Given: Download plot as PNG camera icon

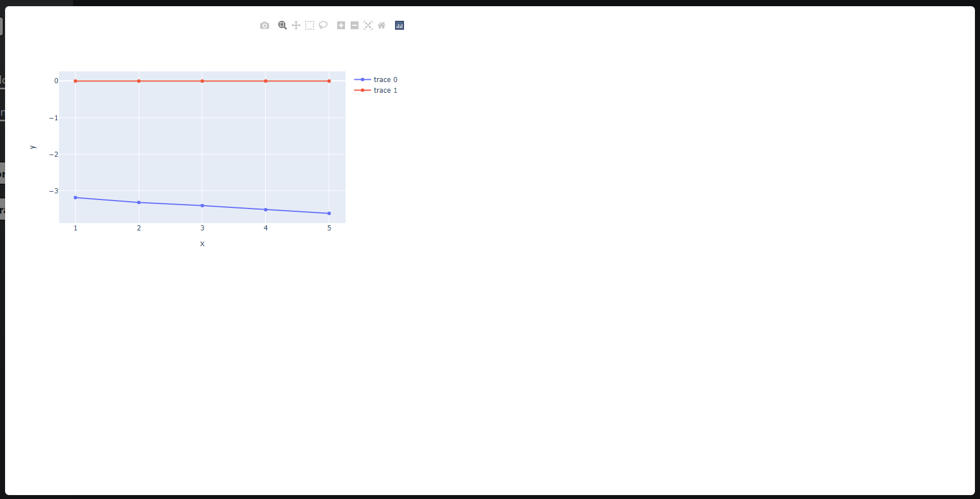Looking at the screenshot, I should point(265,25).
